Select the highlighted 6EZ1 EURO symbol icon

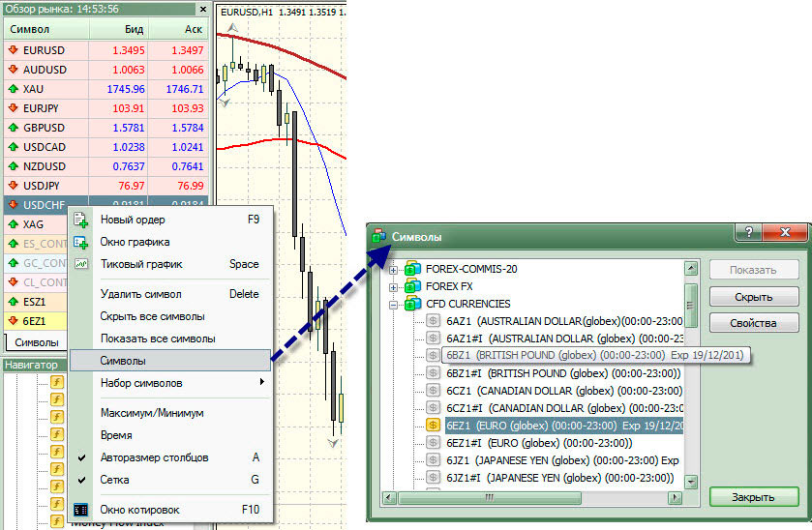pyautogui.click(x=435, y=425)
